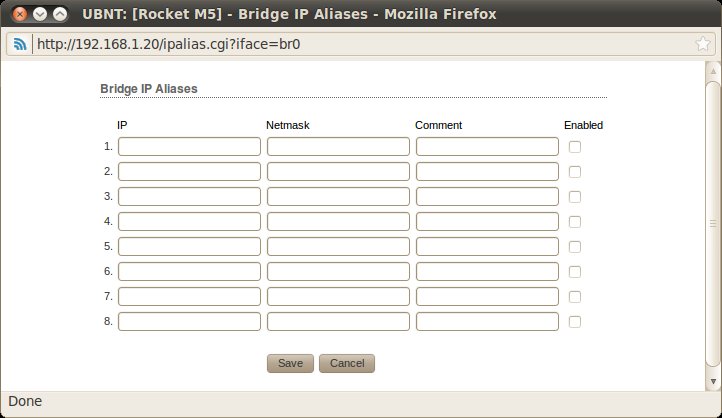The width and height of the screenshot is (722, 418).
Task: Click the Save button
Action: [291, 363]
